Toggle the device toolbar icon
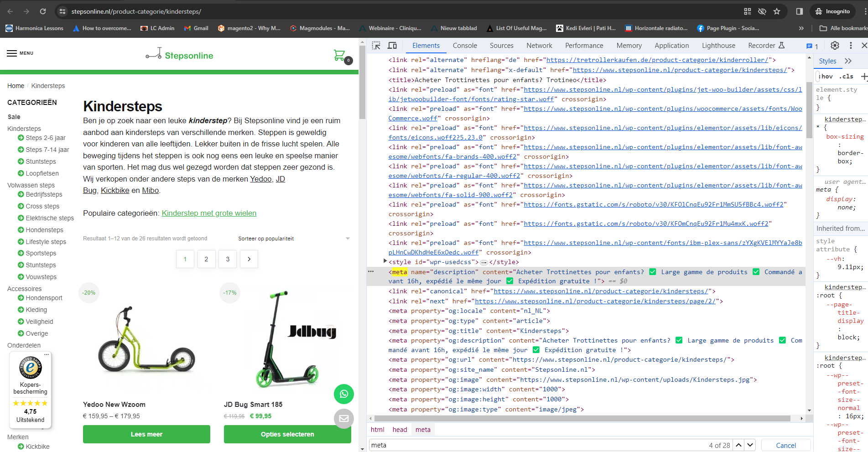This screenshot has height=452, width=868. pyautogui.click(x=392, y=46)
